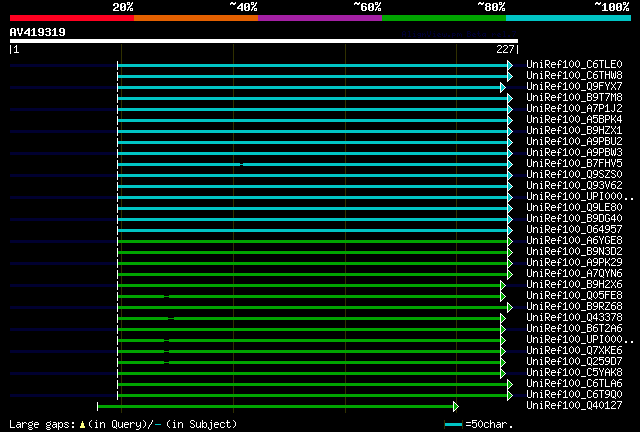Select the UniRef100_B9RZ68 label
The height and width of the screenshot is (432, 640).
coord(574,307)
